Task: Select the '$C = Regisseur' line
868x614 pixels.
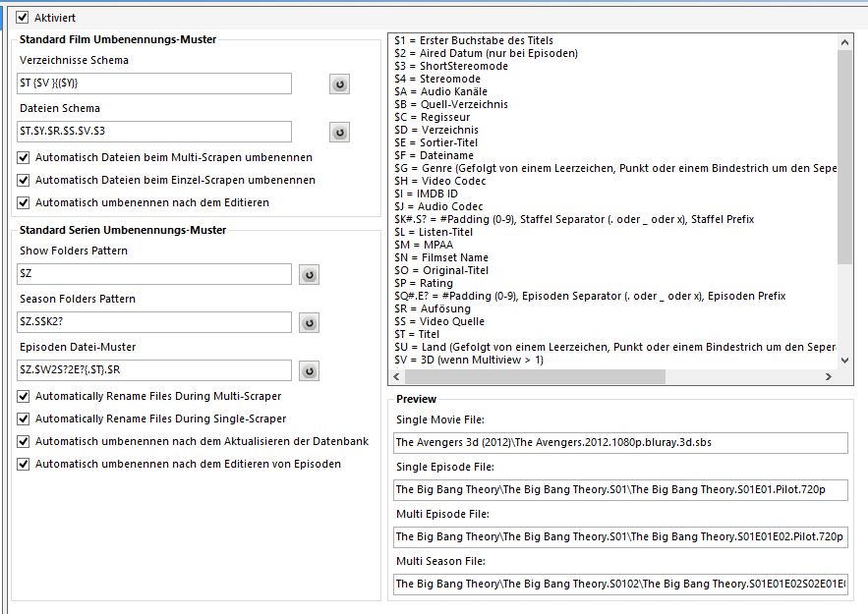Action: point(433,117)
